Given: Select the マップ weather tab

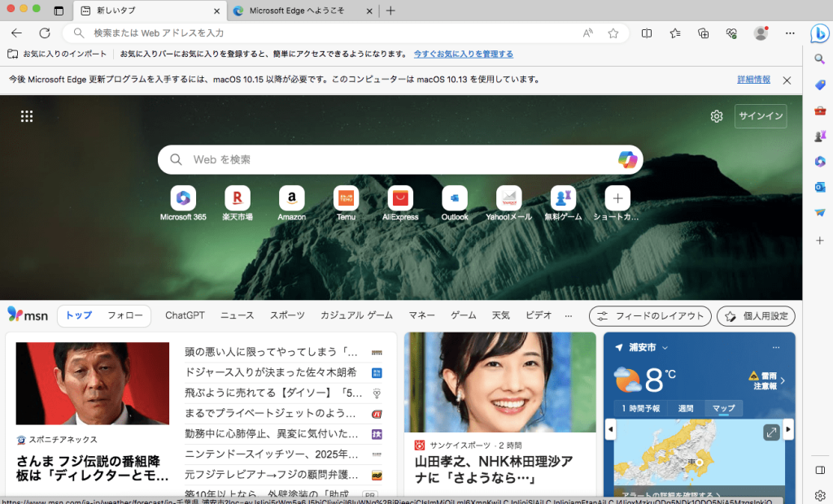Looking at the screenshot, I should [x=723, y=408].
